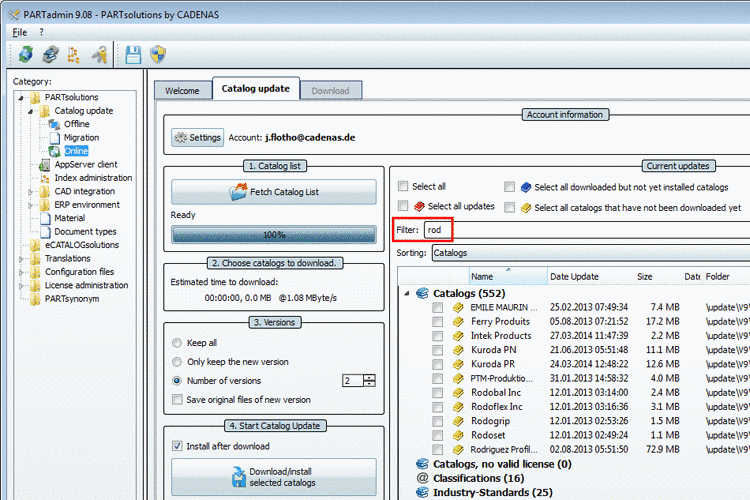Screen dimensions: 750x500
Task: Uncheck Install after download
Action: click(x=177, y=446)
